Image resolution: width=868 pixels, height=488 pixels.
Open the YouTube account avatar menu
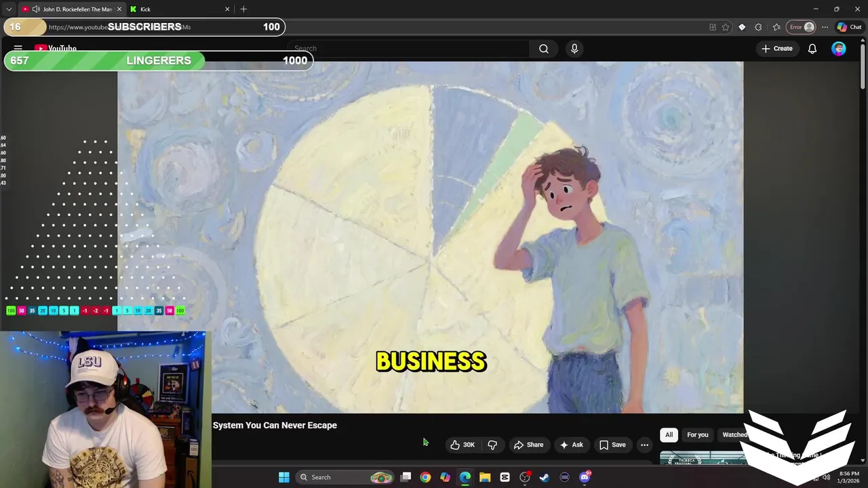(x=839, y=49)
